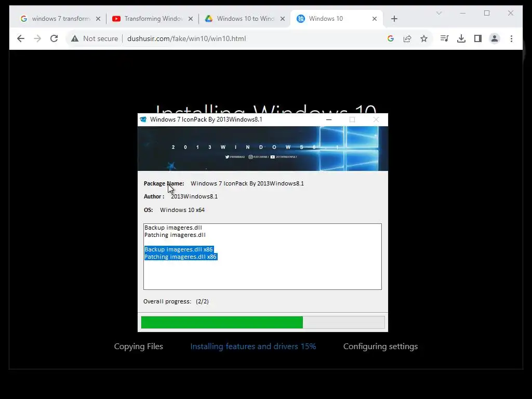Click the author value '2013Windows8.1'
532x399 pixels.
coord(194,196)
